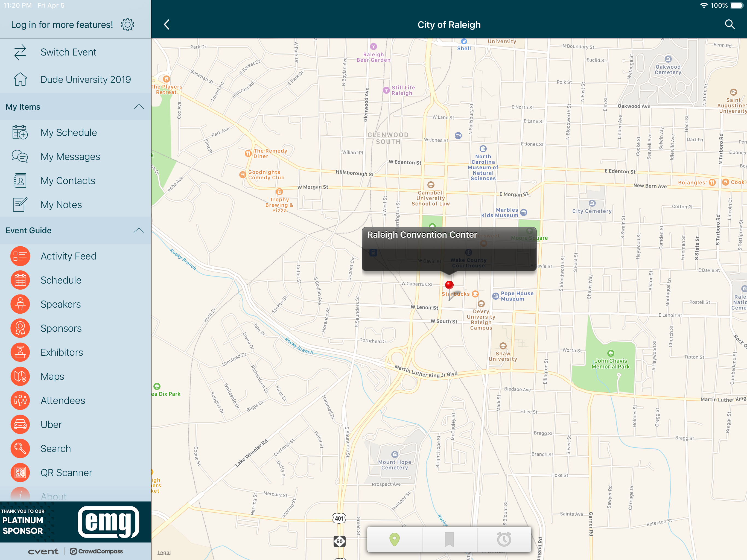Open the QR Scanner icon
This screenshot has width=747, height=560.
click(20, 472)
